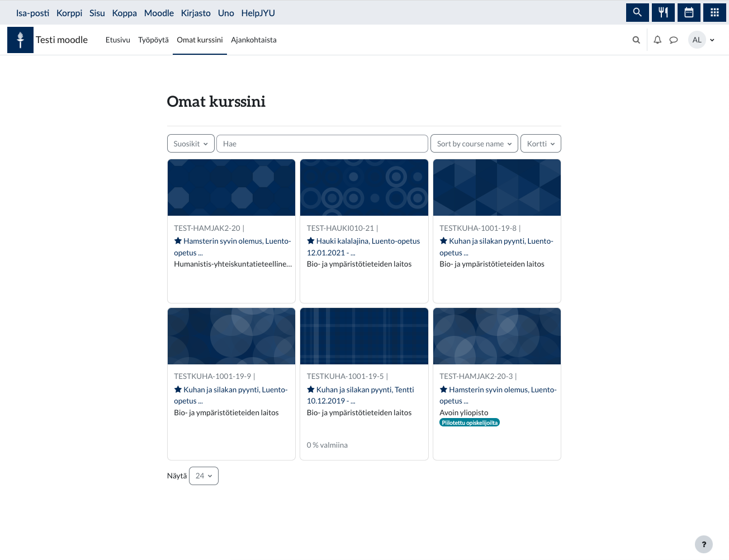Open the apps grid icon

(714, 12)
